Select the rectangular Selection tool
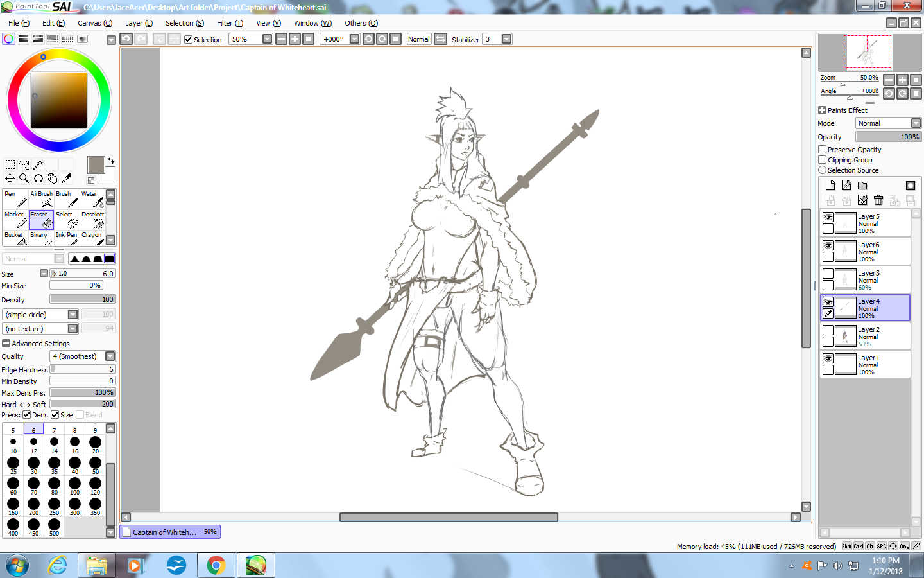924x578 pixels. click(10, 165)
